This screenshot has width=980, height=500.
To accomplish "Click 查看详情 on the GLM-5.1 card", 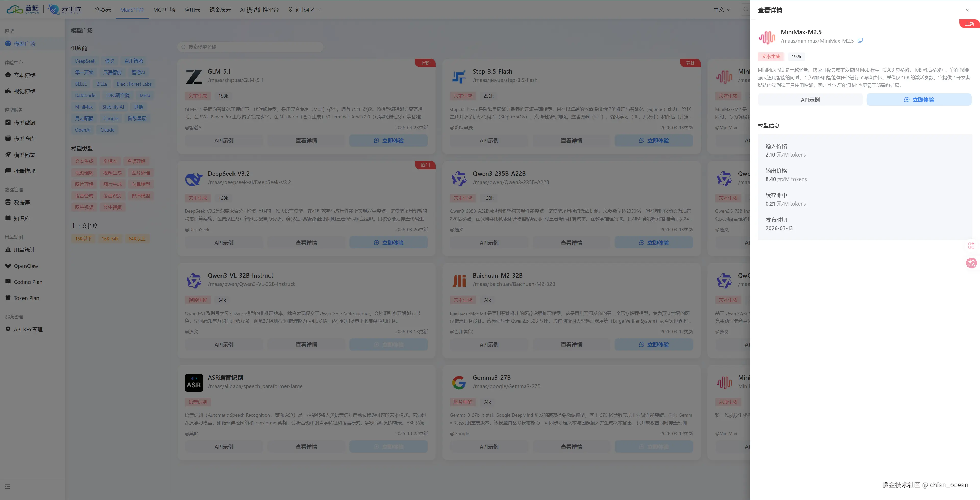I will pyautogui.click(x=306, y=140).
